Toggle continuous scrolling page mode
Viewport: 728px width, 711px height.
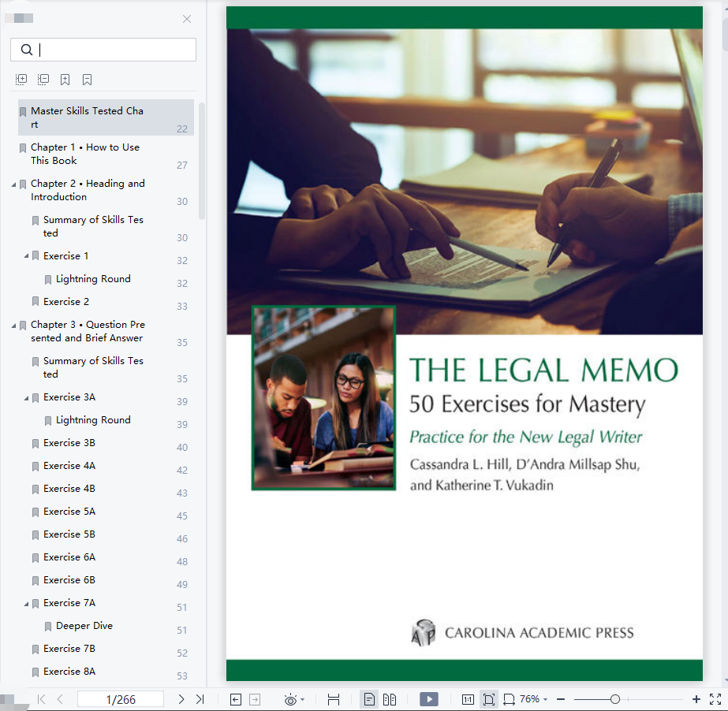pyautogui.click(x=334, y=699)
